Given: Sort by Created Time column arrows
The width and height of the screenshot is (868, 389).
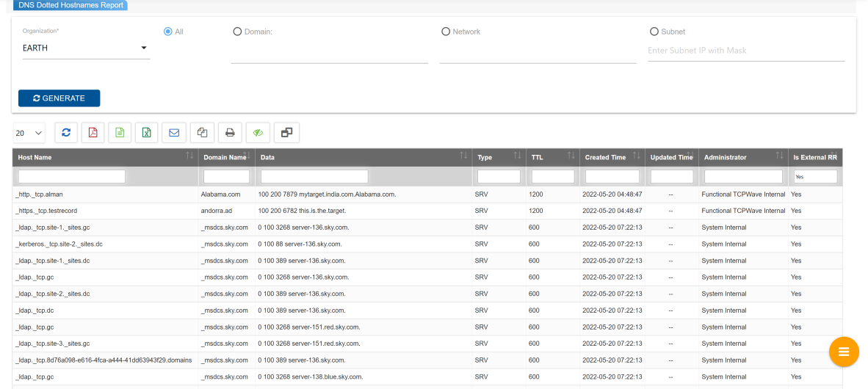Looking at the screenshot, I should (x=637, y=156).
